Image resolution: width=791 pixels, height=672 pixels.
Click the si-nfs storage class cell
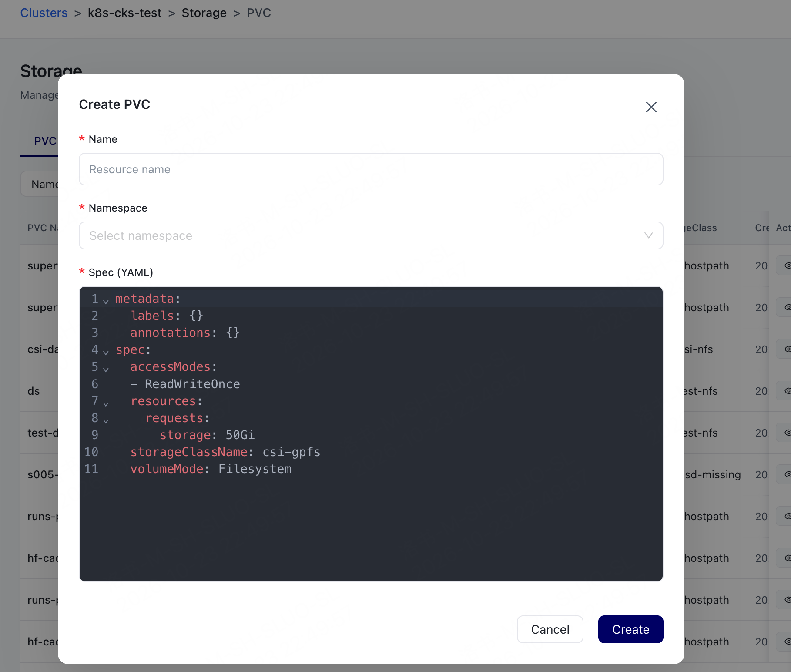[698, 349]
